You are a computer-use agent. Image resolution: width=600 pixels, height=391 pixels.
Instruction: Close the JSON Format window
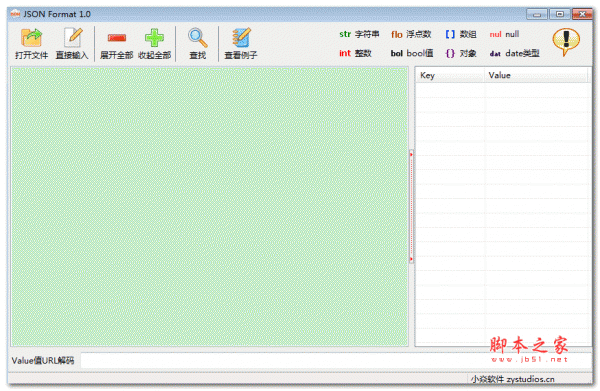pyautogui.click(x=582, y=15)
